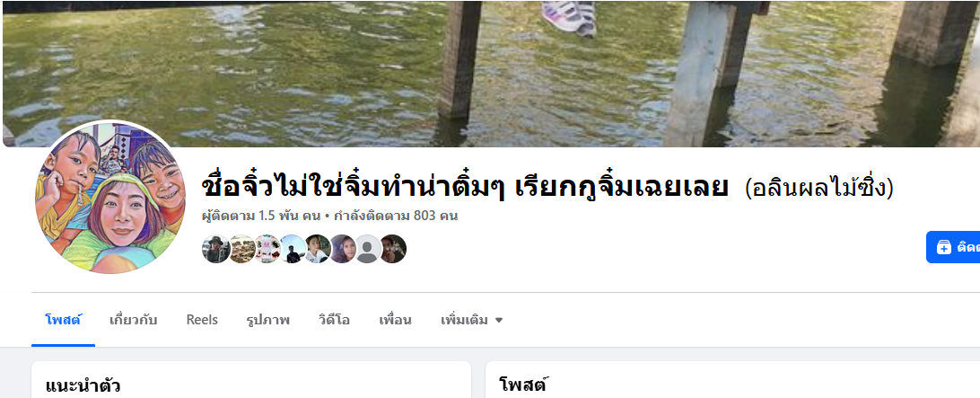Screen dimensions: 980x398
Task: Expand the เพิ่มเติม dropdown arrow
Action: (x=499, y=321)
